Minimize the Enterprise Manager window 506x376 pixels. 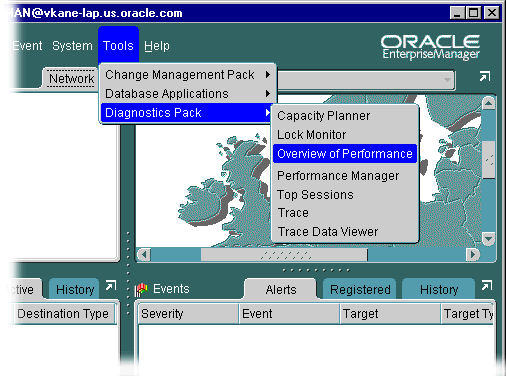(457, 13)
